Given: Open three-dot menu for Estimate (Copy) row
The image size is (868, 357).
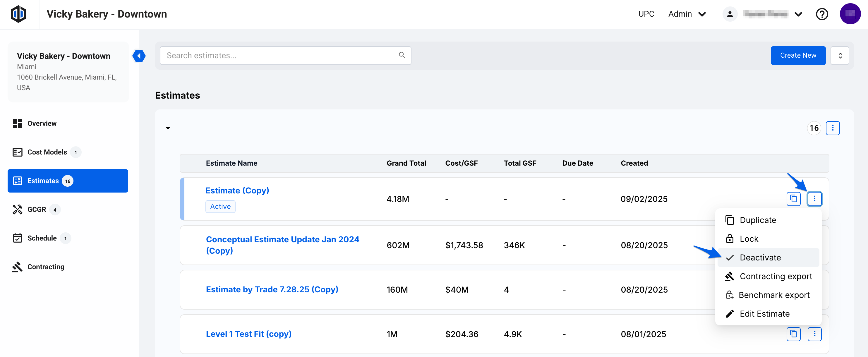Looking at the screenshot, I should [x=814, y=199].
